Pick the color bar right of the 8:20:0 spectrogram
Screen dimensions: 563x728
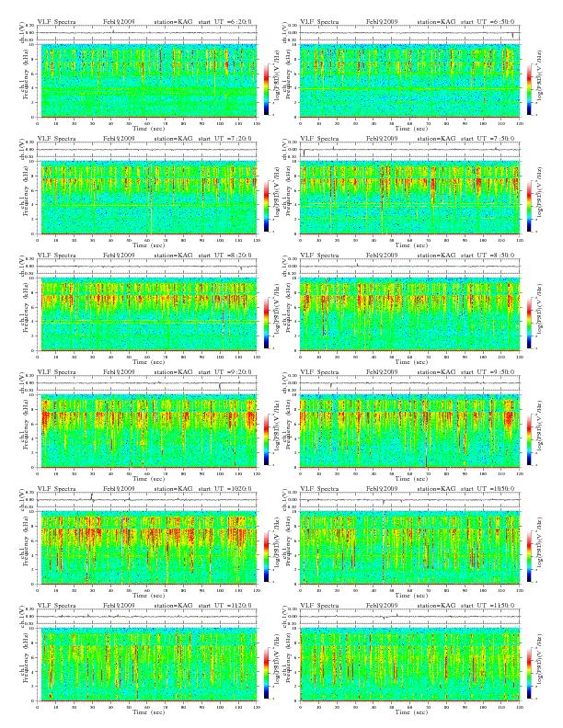pos(266,323)
